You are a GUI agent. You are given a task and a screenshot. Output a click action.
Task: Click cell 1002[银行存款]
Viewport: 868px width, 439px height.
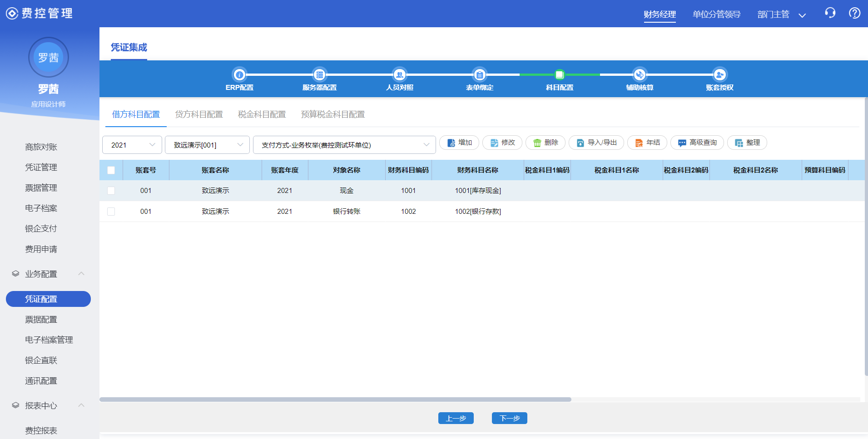478,212
